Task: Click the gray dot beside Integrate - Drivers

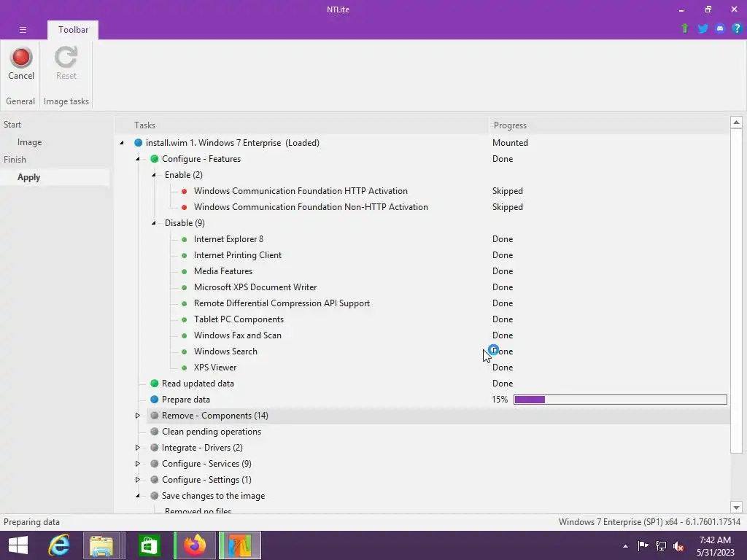Action: click(x=155, y=448)
